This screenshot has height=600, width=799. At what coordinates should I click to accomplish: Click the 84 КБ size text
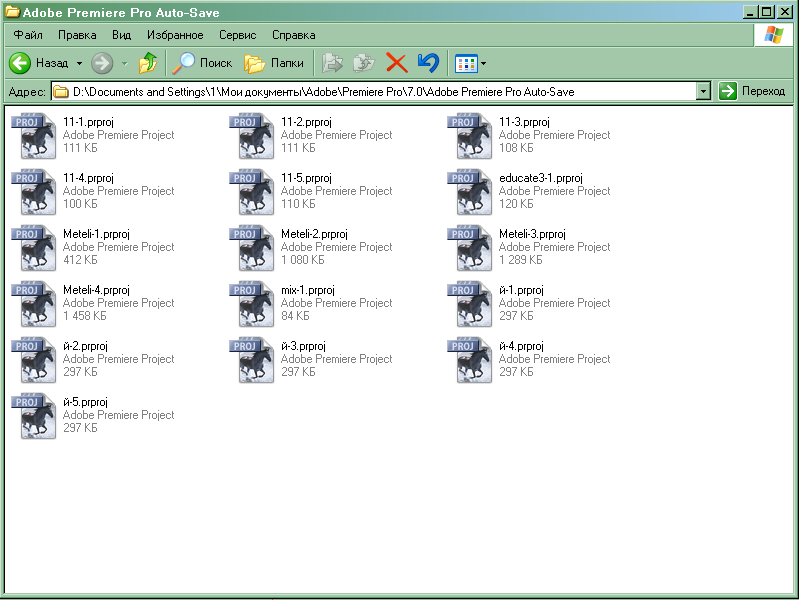[x=295, y=316]
